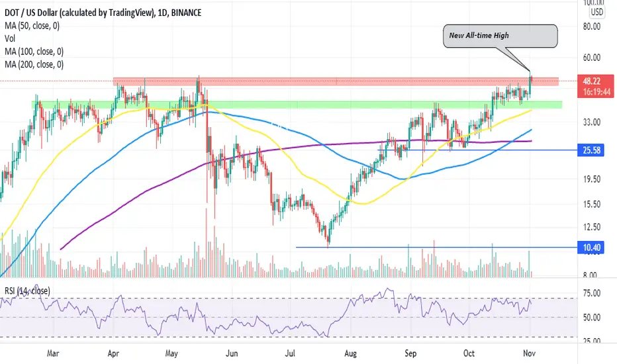Select the MA (50, close, 0) indicator label
The width and height of the screenshot is (617, 364).
tap(32, 26)
